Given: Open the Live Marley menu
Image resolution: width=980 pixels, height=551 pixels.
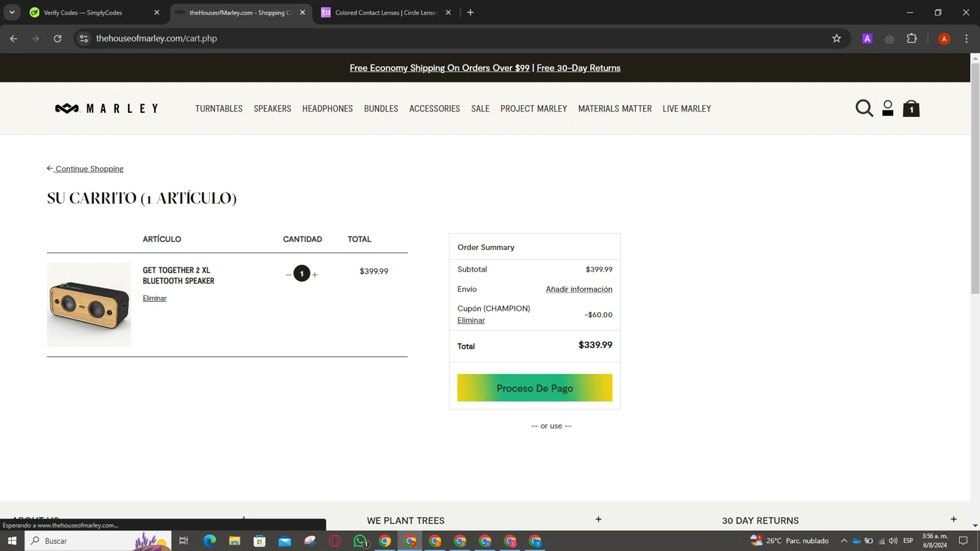Looking at the screenshot, I should tap(687, 109).
